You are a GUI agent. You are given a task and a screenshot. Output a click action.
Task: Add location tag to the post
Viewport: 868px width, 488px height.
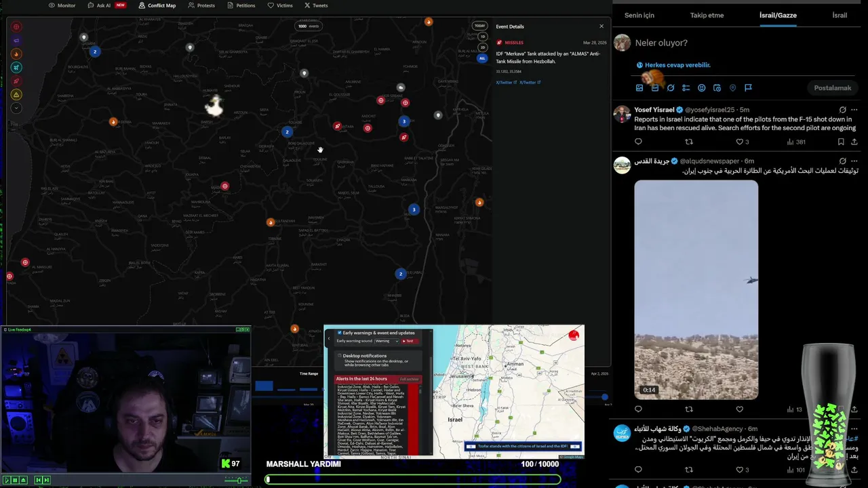733,88
